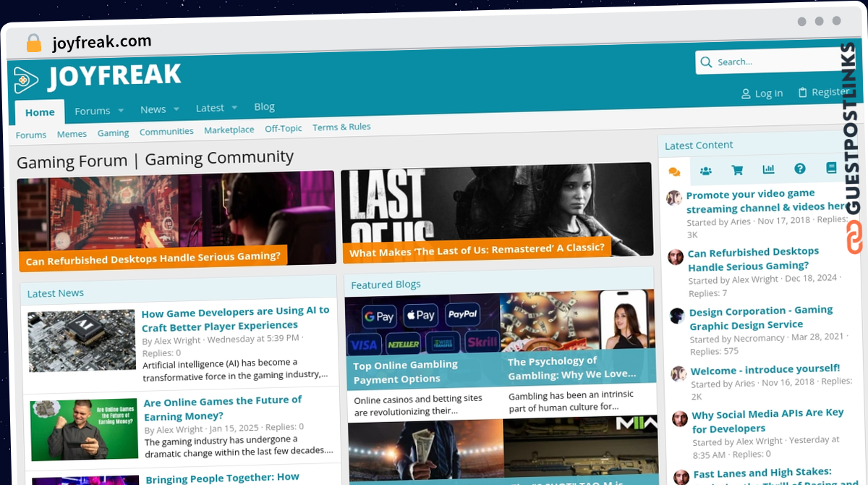Open Memes sub-navigation link

tap(72, 134)
